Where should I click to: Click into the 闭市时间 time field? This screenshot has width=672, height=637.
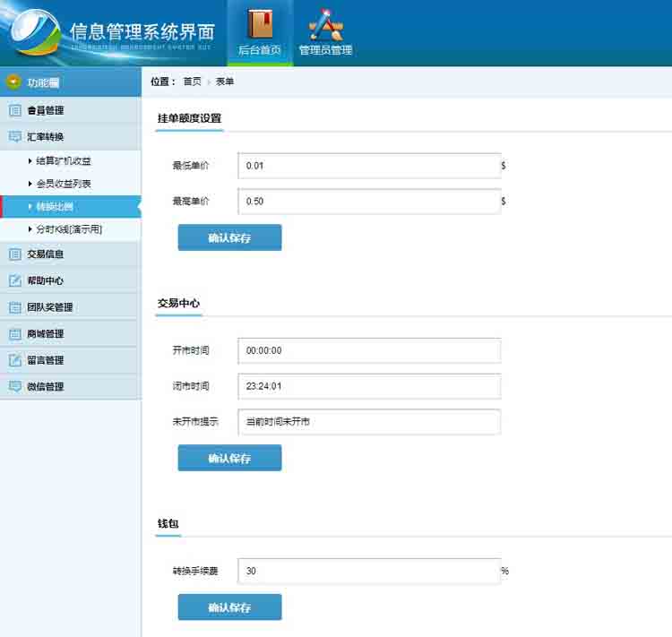(x=368, y=386)
